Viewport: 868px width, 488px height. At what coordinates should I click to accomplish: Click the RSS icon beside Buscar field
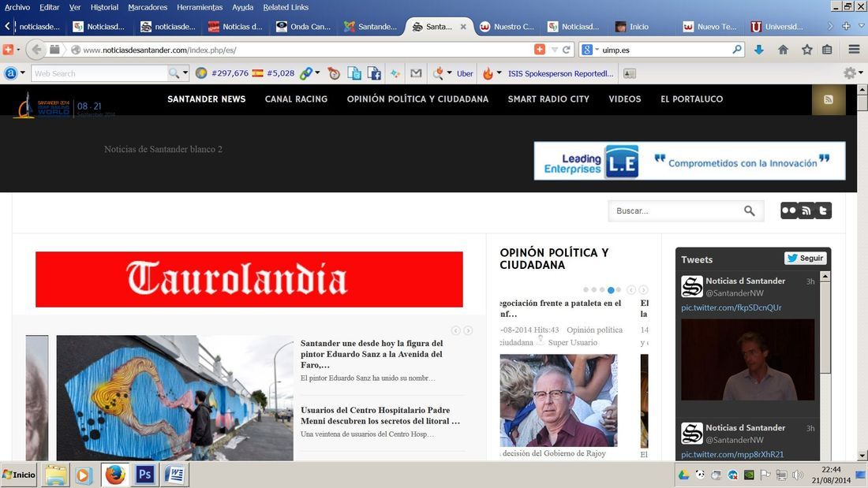click(806, 210)
